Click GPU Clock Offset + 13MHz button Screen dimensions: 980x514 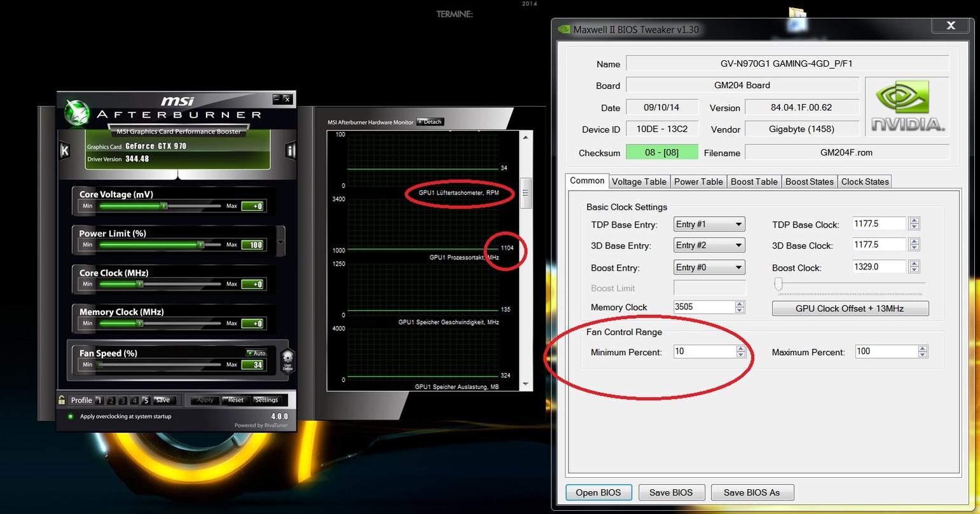850,308
